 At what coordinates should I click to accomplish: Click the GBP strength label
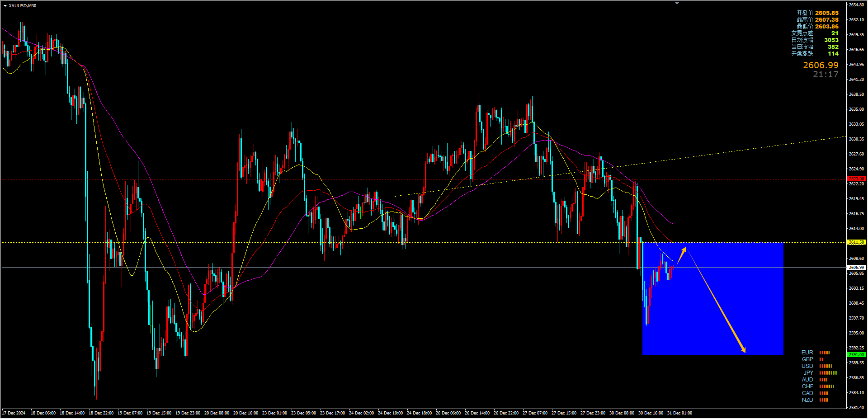(807, 359)
